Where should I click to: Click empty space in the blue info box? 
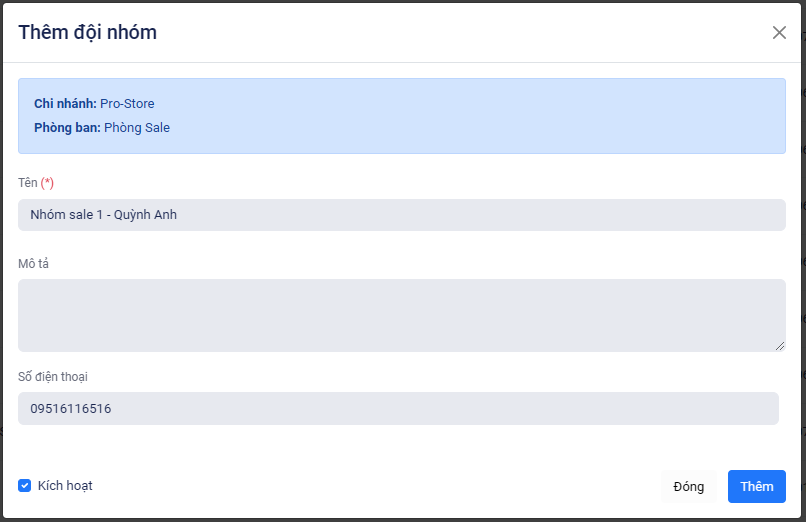coord(500,116)
